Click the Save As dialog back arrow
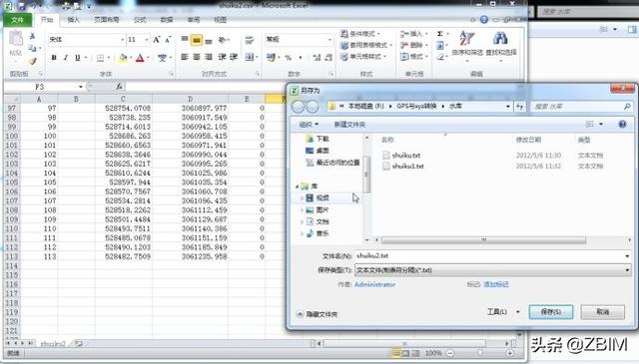 click(298, 107)
